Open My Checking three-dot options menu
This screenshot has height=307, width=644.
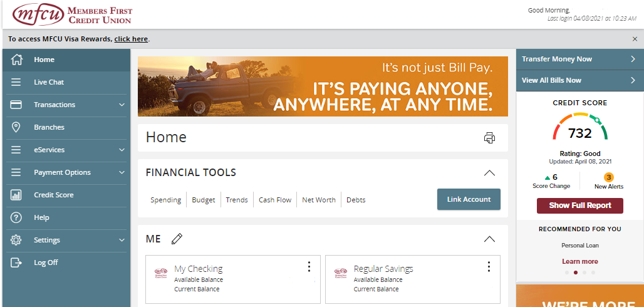click(309, 267)
